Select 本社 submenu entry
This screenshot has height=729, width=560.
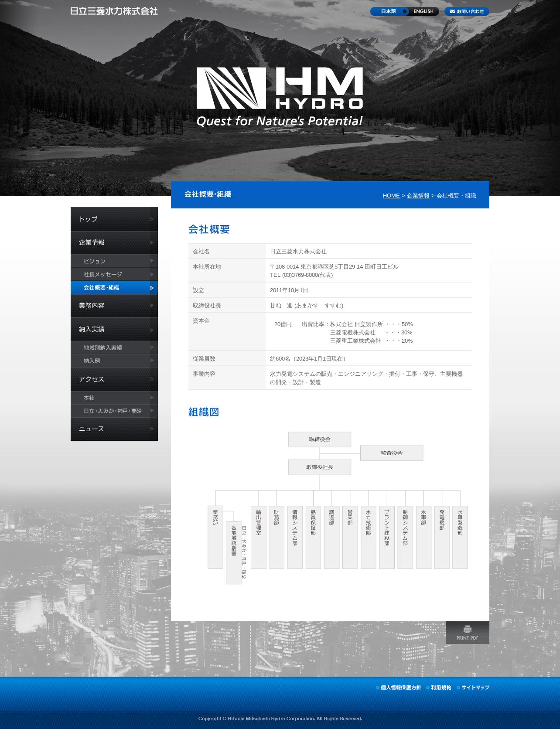[x=114, y=398]
